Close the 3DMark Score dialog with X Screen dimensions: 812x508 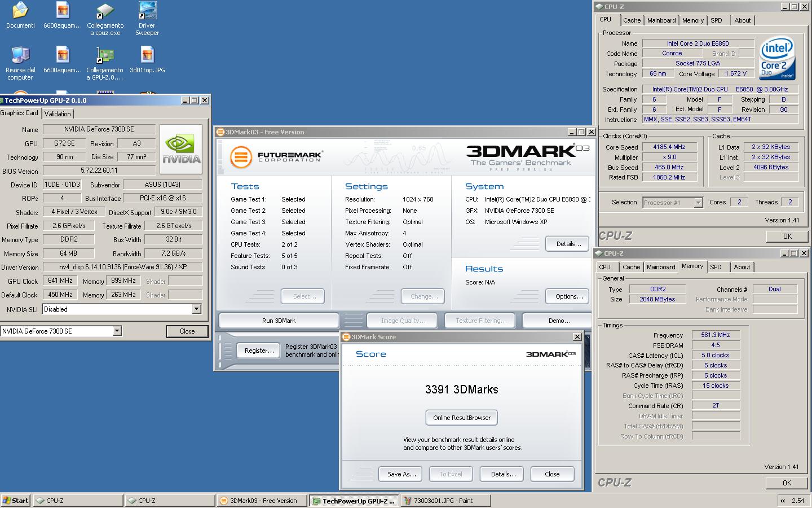[577, 337]
